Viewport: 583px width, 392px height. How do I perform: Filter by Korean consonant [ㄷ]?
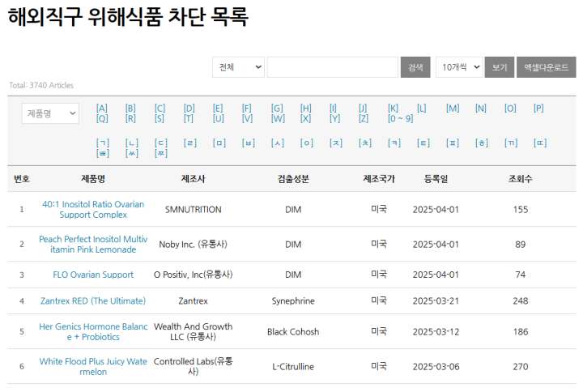point(161,143)
